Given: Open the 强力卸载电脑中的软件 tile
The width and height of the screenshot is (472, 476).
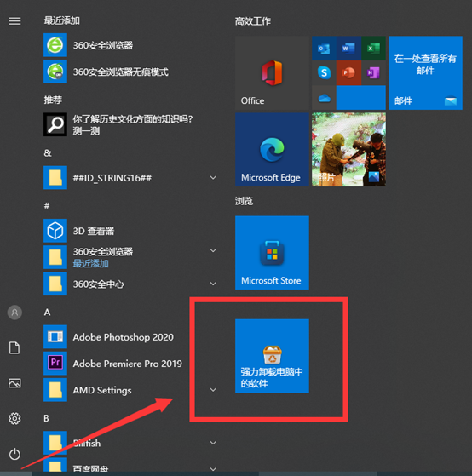Looking at the screenshot, I should (x=272, y=356).
